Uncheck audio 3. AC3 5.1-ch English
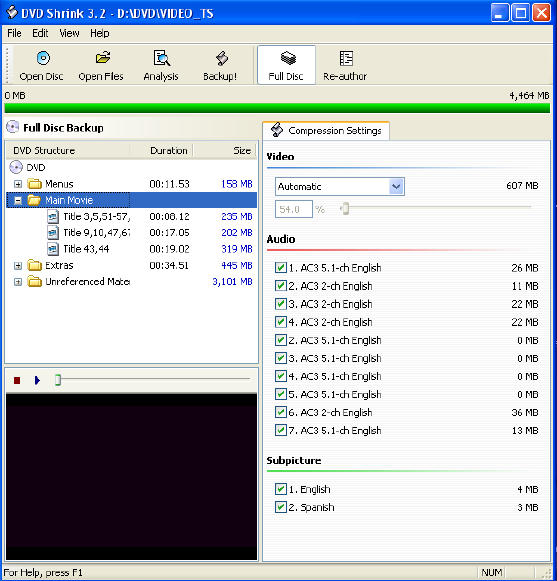Image resolution: width=557 pixels, height=581 pixels. pyautogui.click(x=281, y=358)
